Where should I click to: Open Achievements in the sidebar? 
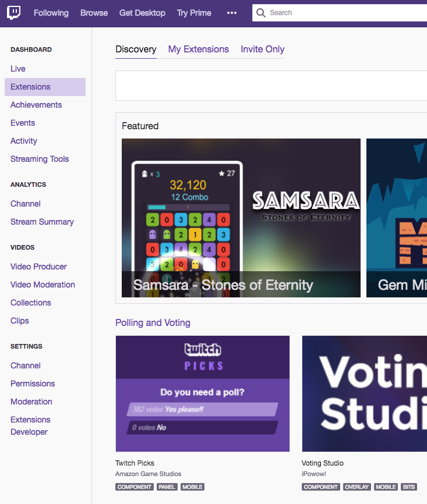click(36, 105)
